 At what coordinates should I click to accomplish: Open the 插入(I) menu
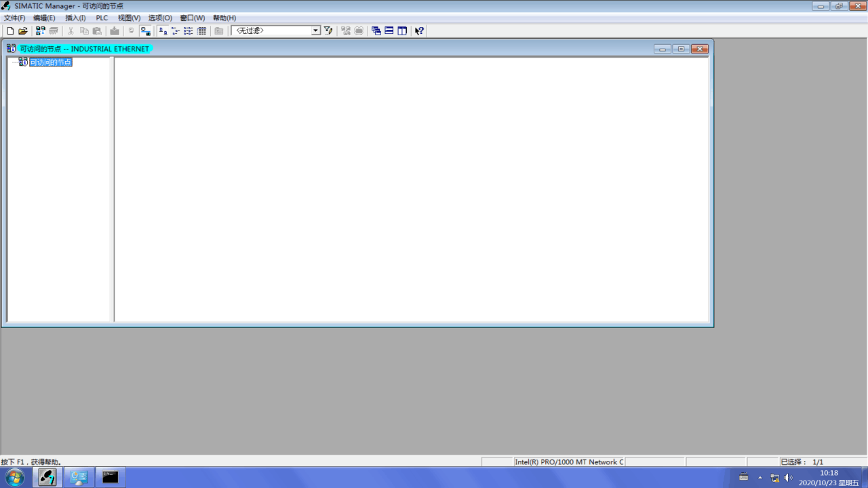(x=75, y=18)
